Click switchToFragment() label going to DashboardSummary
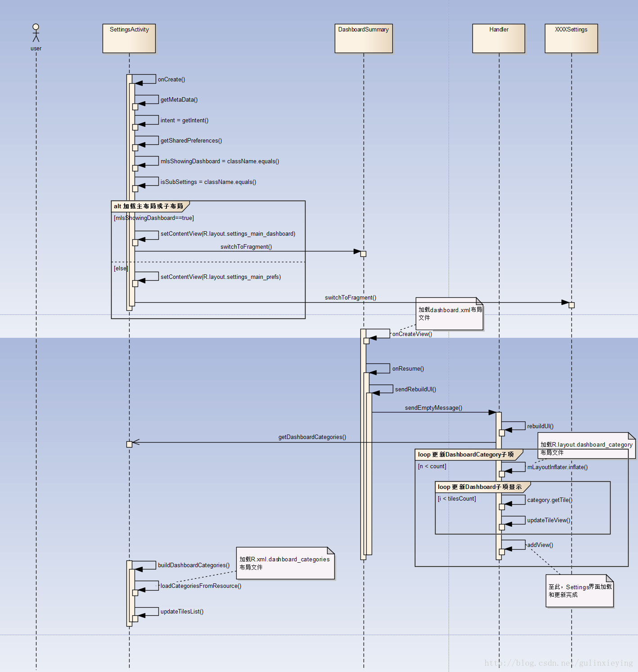 [x=246, y=247]
